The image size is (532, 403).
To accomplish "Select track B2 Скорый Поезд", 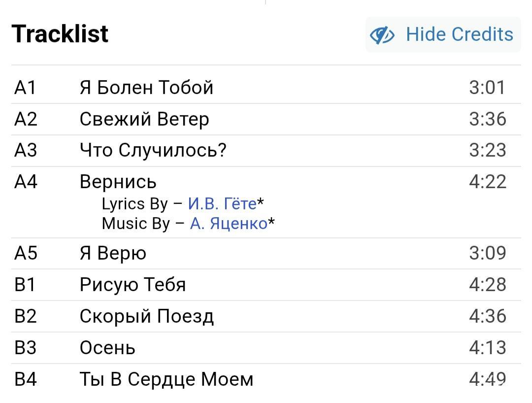I will 266,316.
